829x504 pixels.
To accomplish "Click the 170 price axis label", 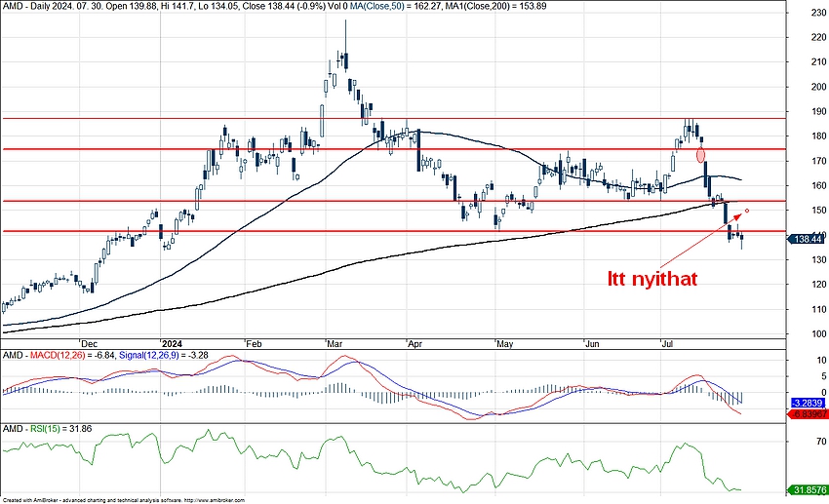I will tap(818, 161).
